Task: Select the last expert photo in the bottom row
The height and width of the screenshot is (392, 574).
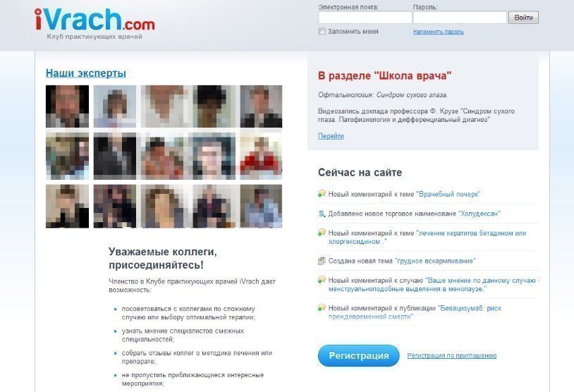Action: (x=261, y=206)
